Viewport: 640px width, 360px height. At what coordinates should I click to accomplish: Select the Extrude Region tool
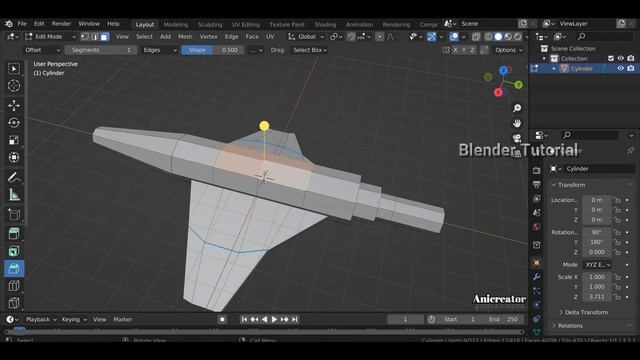(x=14, y=233)
